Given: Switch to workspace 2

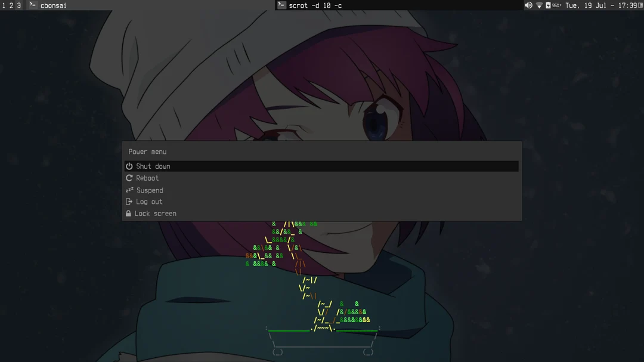Looking at the screenshot, I should click(x=11, y=5).
